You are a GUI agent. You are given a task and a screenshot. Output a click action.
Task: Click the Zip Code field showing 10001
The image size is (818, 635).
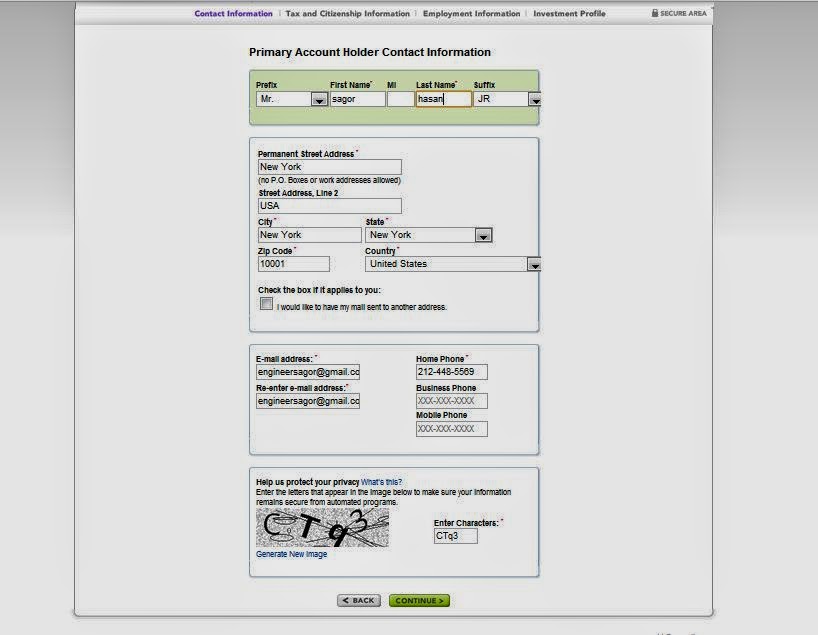click(x=294, y=264)
